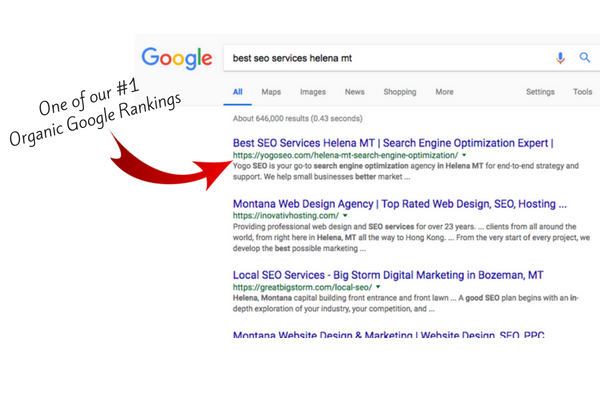Open 'Montana Web Design Agency' result

[399, 204]
